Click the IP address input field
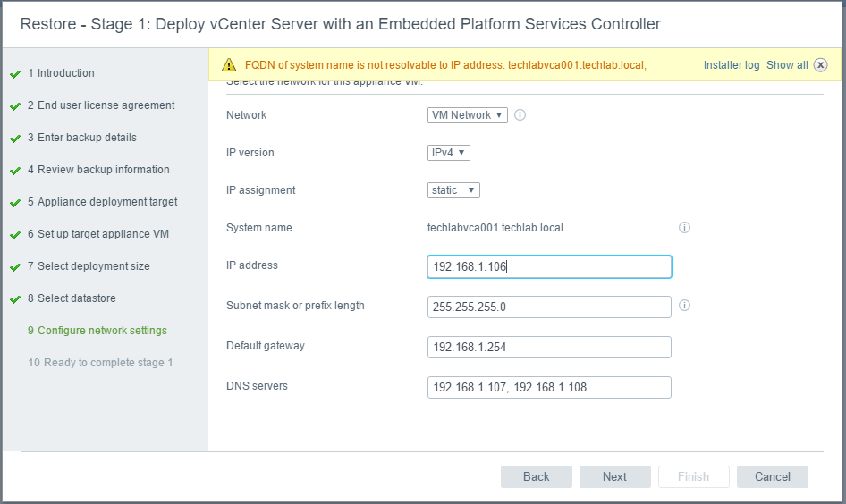Viewport: 846px width, 504px height. (549, 267)
